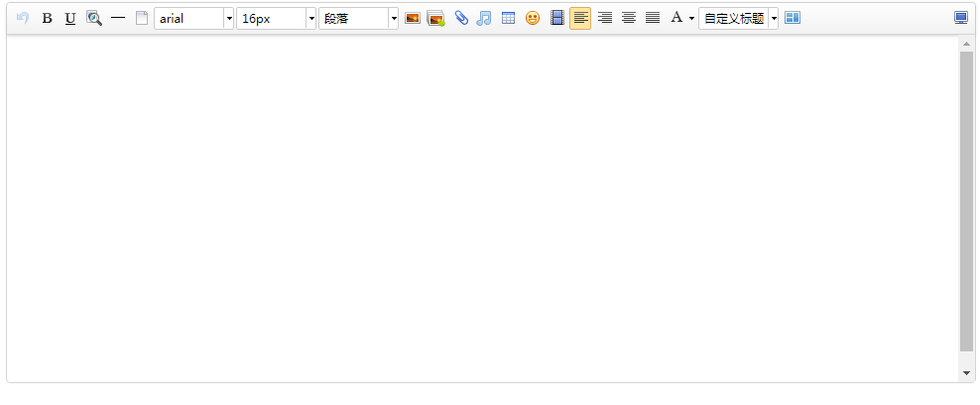Open the multiple image upload icon

436,18
